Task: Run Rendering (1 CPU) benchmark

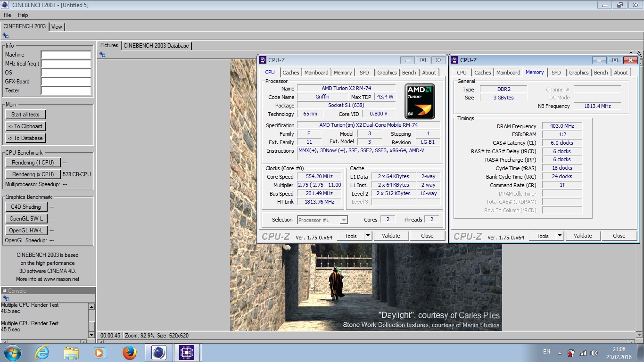Action: point(33,163)
